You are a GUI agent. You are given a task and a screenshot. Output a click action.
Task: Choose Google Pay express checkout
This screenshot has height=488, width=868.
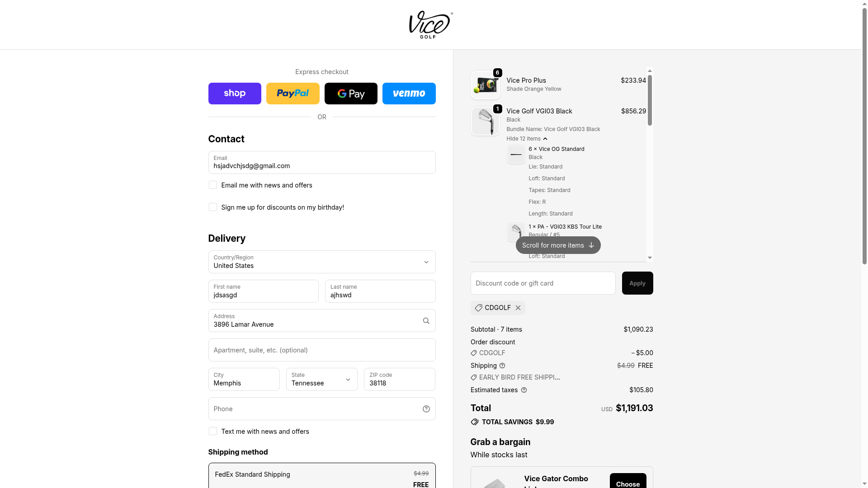click(x=351, y=94)
